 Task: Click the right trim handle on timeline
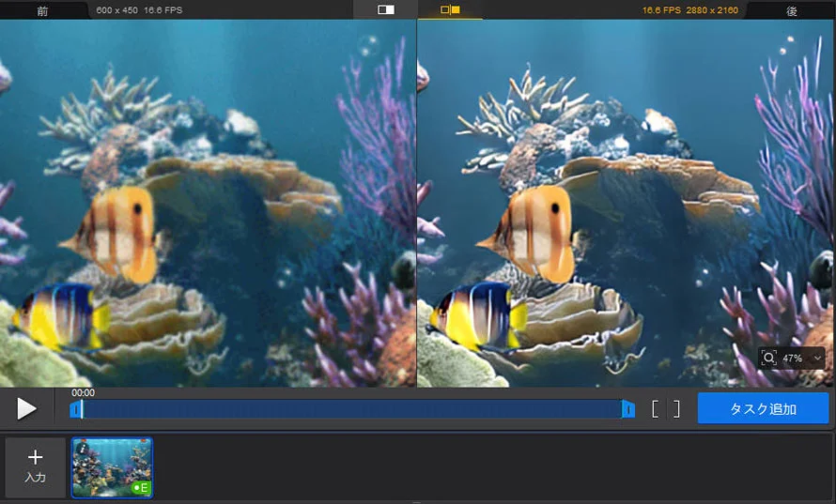tap(628, 410)
